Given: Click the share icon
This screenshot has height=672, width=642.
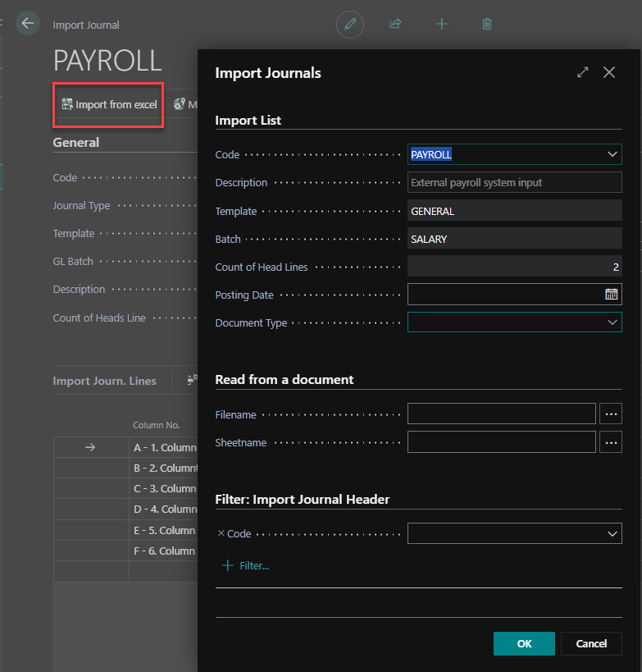Looking at the screenshot, I should pyautogui.click(x=395, y=24).
